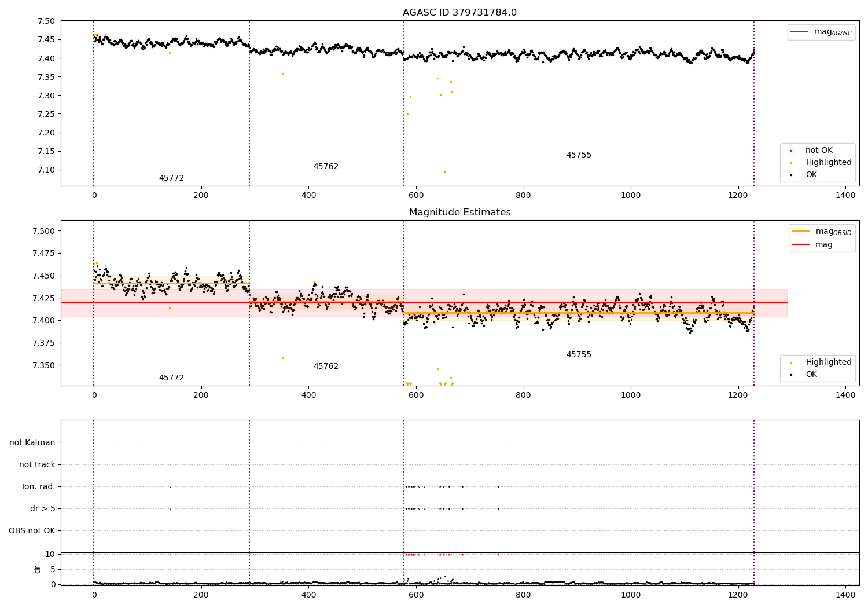Click green line swatch beside mag AGASC
This screenshot has width=868, height=608.
pyautogui.click(x=799, y=31)
